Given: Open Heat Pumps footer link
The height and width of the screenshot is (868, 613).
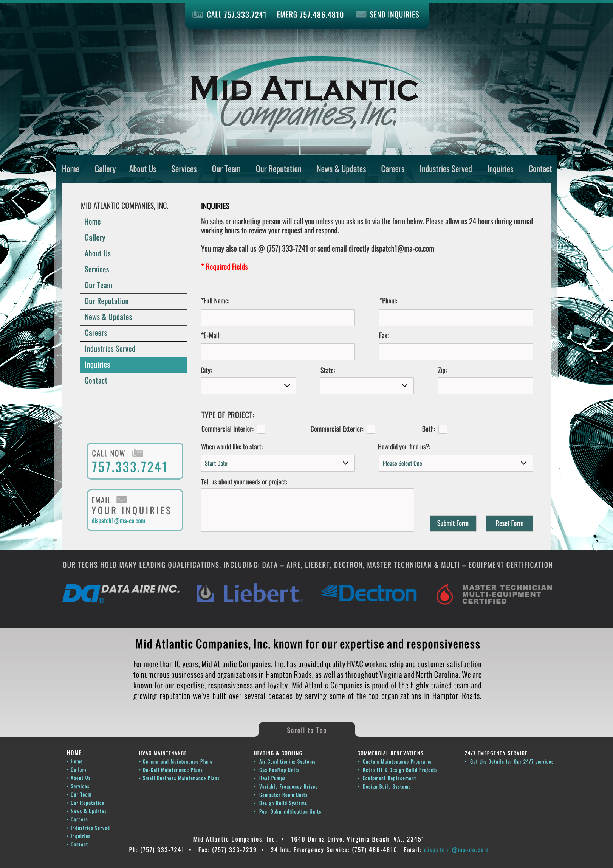Looking at the screenshot, I should [x=272, y=778].
